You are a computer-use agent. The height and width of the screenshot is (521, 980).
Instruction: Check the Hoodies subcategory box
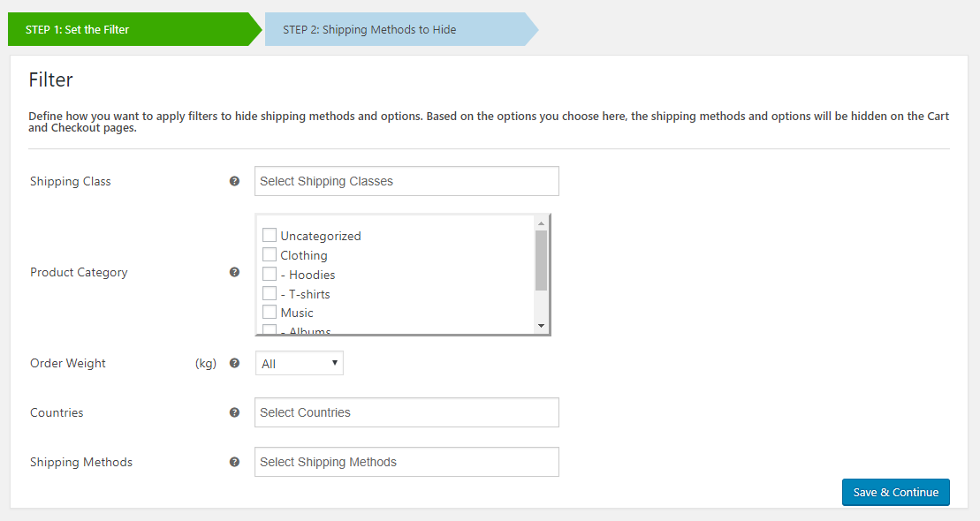tap(270, 274)
